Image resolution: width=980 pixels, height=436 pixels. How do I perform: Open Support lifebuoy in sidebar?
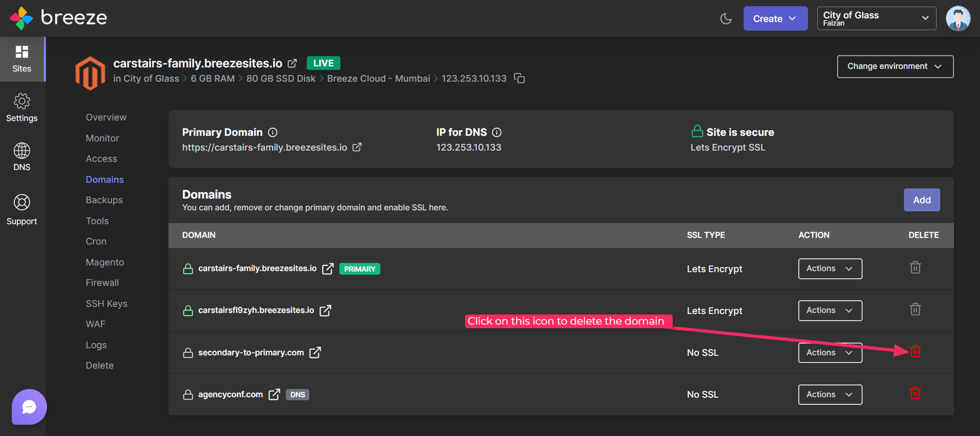click(x=22, y=209)
